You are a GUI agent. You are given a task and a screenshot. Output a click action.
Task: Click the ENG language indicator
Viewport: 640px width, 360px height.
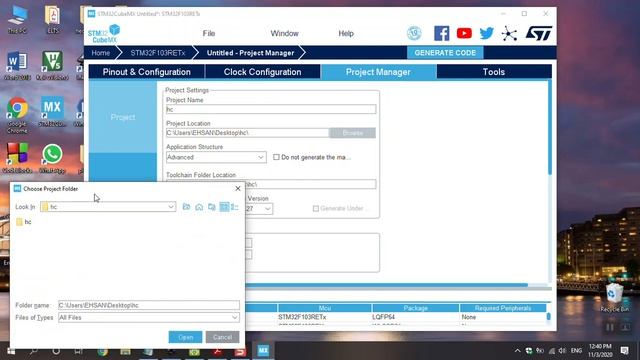point(576,351)
